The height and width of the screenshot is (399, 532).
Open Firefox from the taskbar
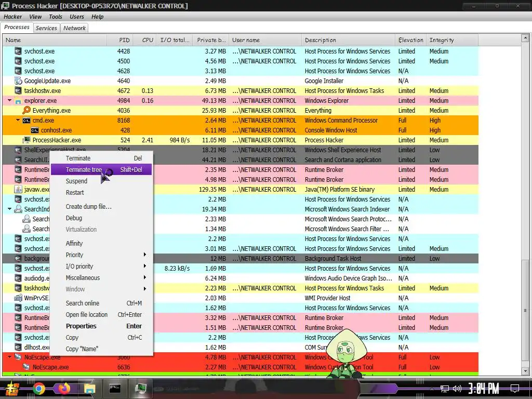pyautogui.click(x=64, y=389)
